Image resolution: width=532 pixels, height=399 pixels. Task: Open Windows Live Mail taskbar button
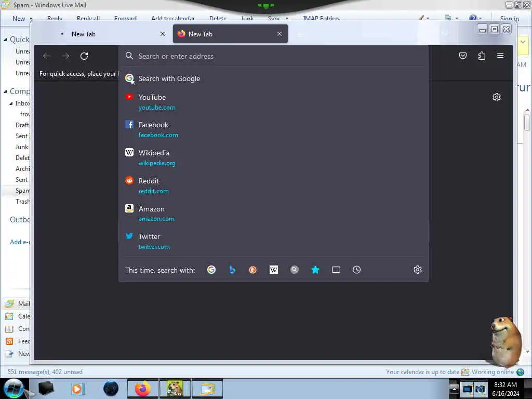[207, 389]
